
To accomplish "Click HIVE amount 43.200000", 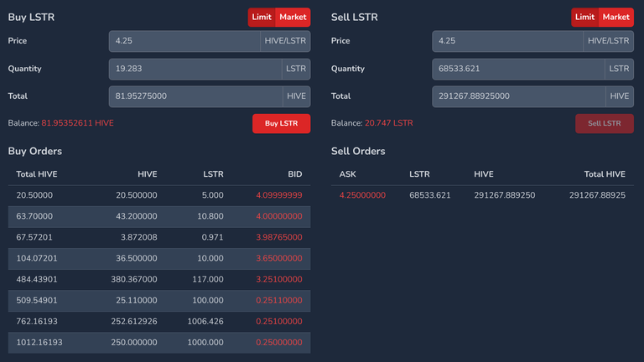I will (x=137, y=216).
